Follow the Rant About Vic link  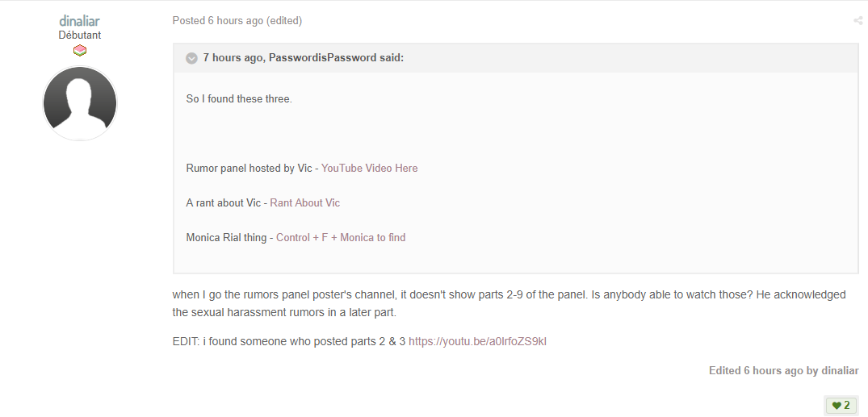coord(305,203)
